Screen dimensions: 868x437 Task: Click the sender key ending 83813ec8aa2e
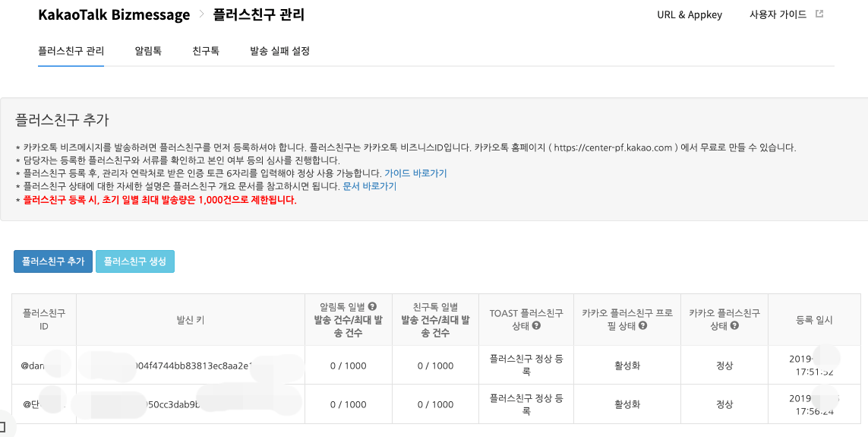[191, 366]
